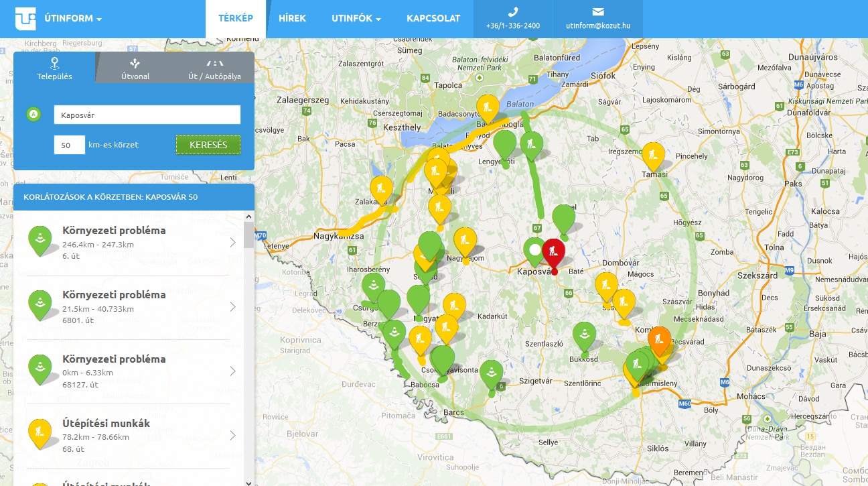This screenshot has height=486, width=868.
Task: Click the red roadwork marker at Kaposvár
Action: coord(554,252)
